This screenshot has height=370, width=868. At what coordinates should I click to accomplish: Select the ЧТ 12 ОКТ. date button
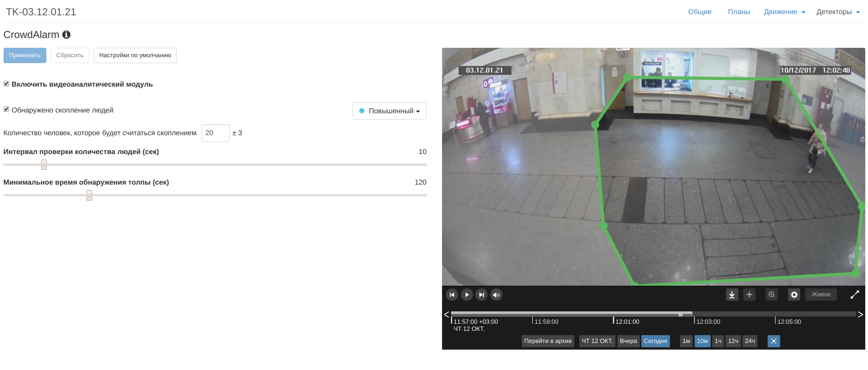(x=597, y=341)
